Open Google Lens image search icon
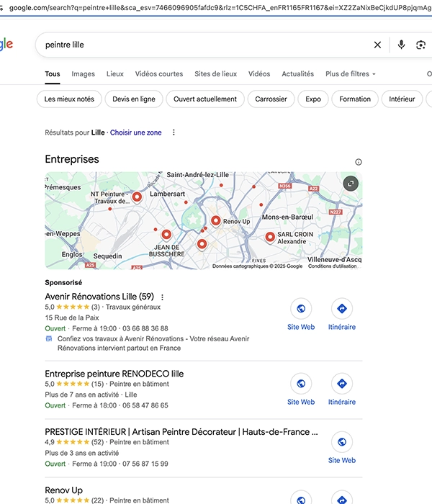This screenshot has width=432, height=504. click(x=420, y=45)
